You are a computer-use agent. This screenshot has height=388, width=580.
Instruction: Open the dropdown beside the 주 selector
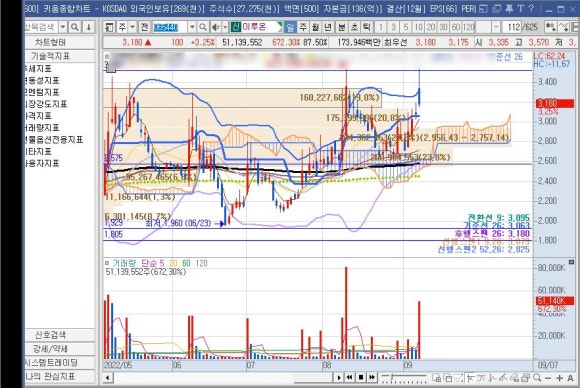point(132,27)
